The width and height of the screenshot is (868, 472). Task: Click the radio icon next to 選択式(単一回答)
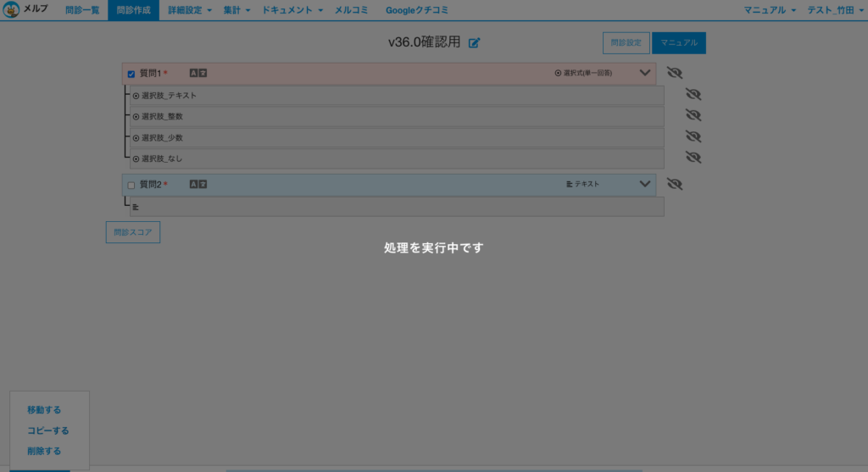click(558, 74)
